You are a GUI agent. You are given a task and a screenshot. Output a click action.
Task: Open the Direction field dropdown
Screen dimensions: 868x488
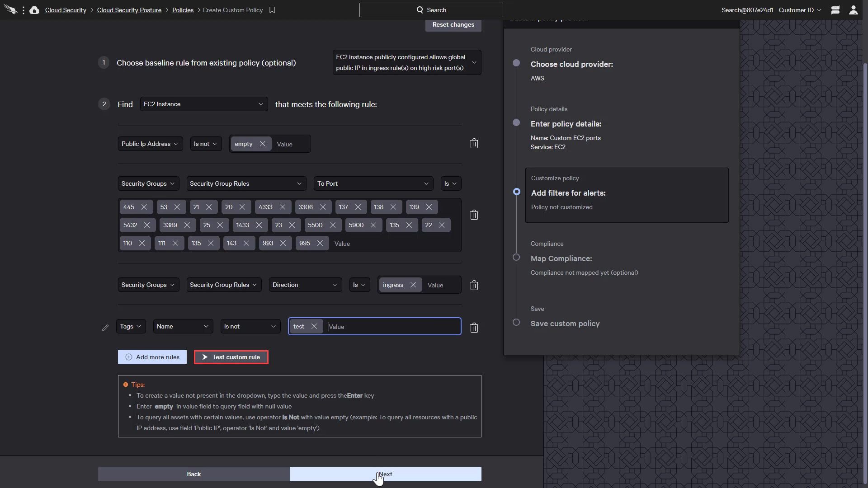coord(306,285)
